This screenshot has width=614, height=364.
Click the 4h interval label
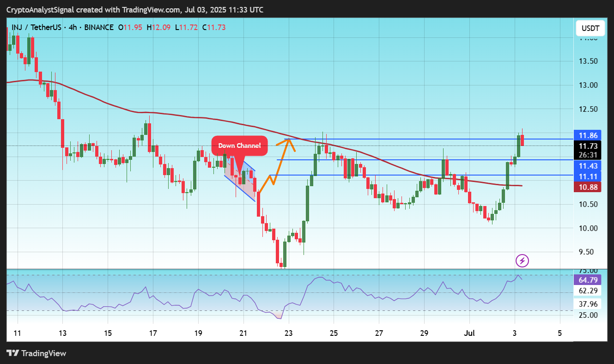point(73,28)
